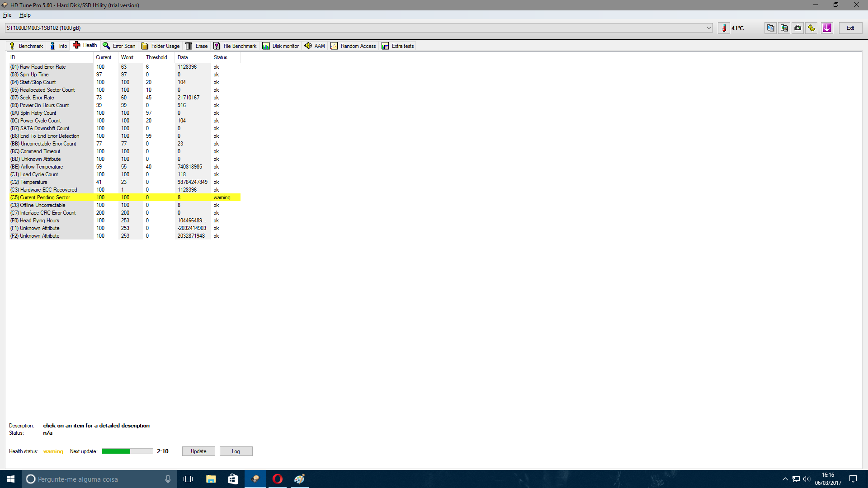Open Opera browser from taskbar
Image resolution: width=868 pixels, height=488 pixels.
tap(278, 479)
